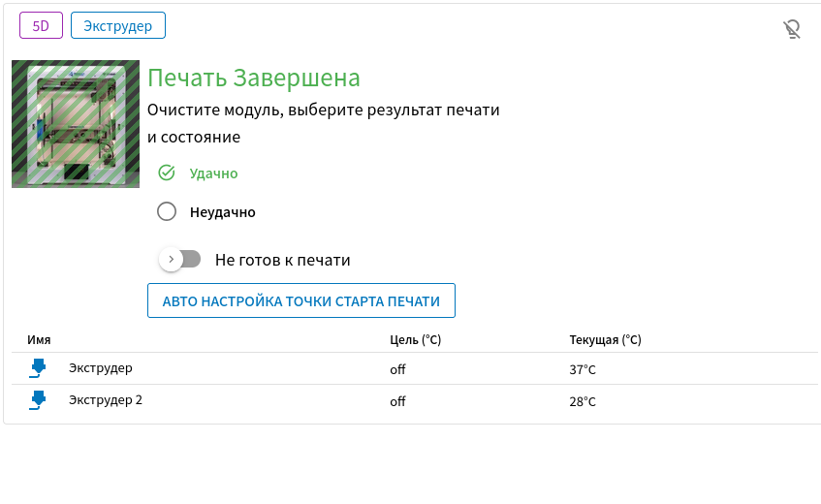Toggle the Не готов к печати switch
The height and width of the screenshot is (504, 821).
coord(181,260)
